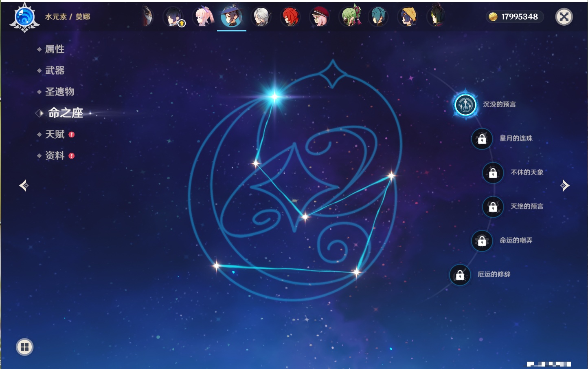Click the Hydro element emblem

(x=24, y=18)
